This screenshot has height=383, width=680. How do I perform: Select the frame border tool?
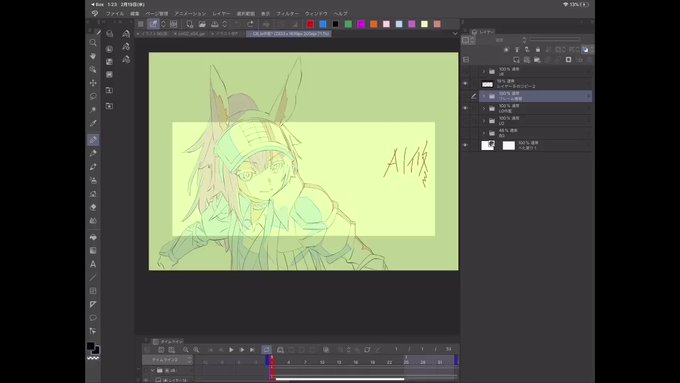click(x=93, y=291)
